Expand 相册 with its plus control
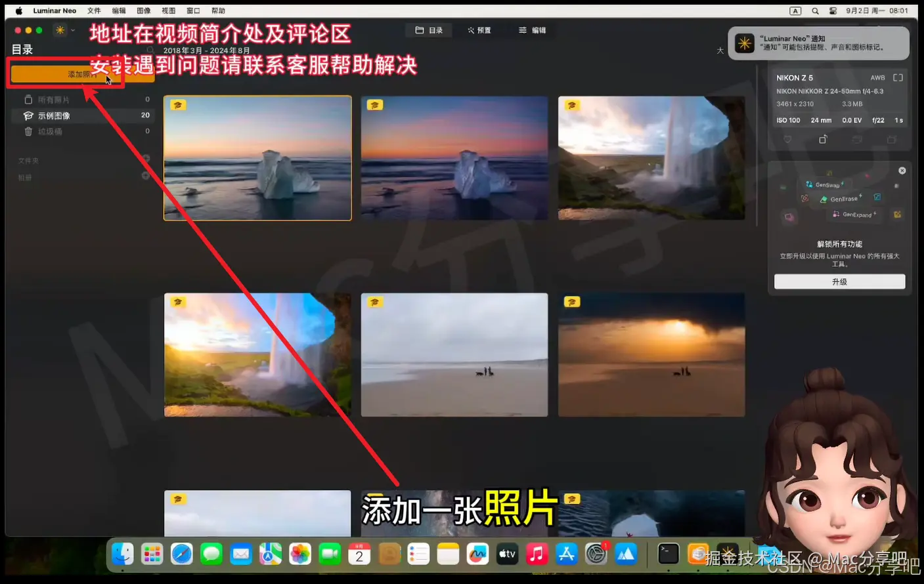Image resolution: width=924 pixels, height=584 pixels. 146,176
